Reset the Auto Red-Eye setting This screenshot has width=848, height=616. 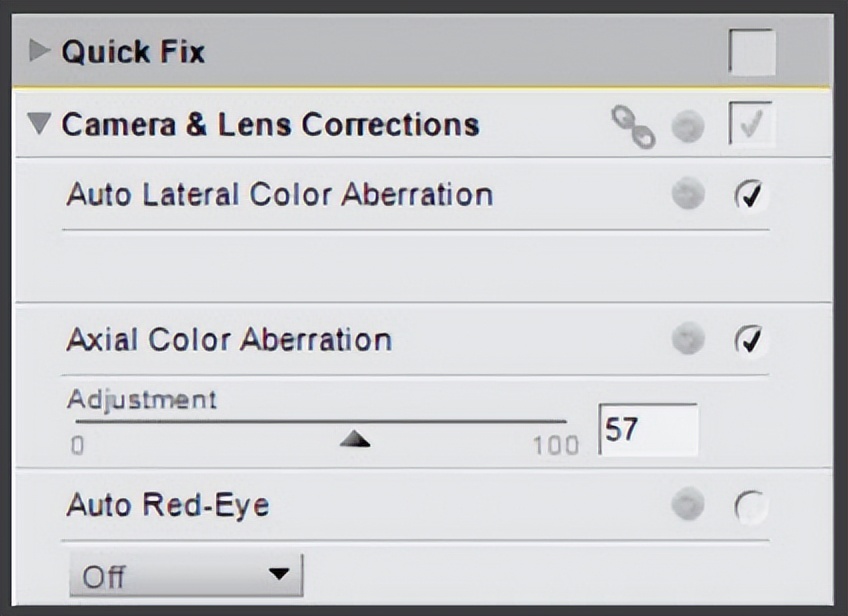click(688, 506)
